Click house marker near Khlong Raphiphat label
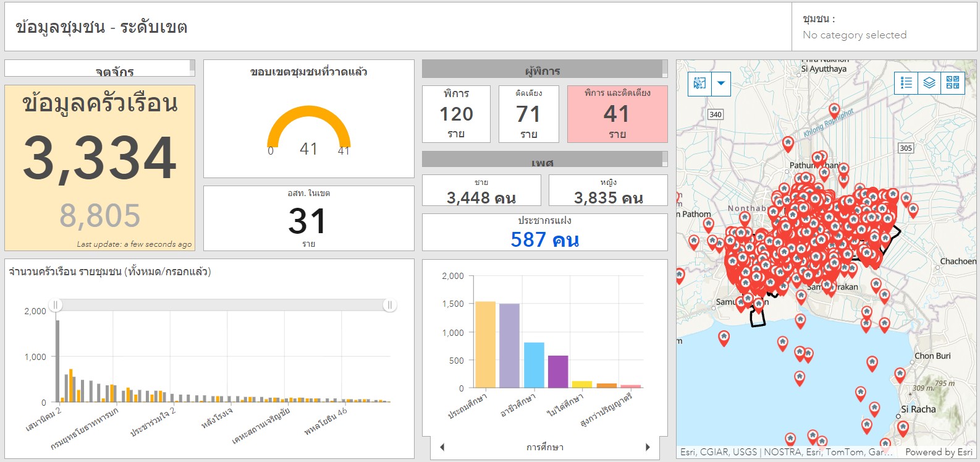Screen dimensions: 980x462 (834, 111)
